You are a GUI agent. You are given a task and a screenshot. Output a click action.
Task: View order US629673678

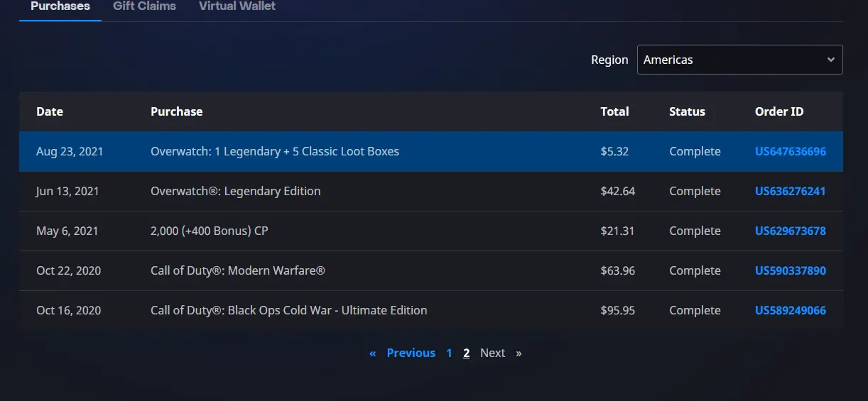coord(791,231)
